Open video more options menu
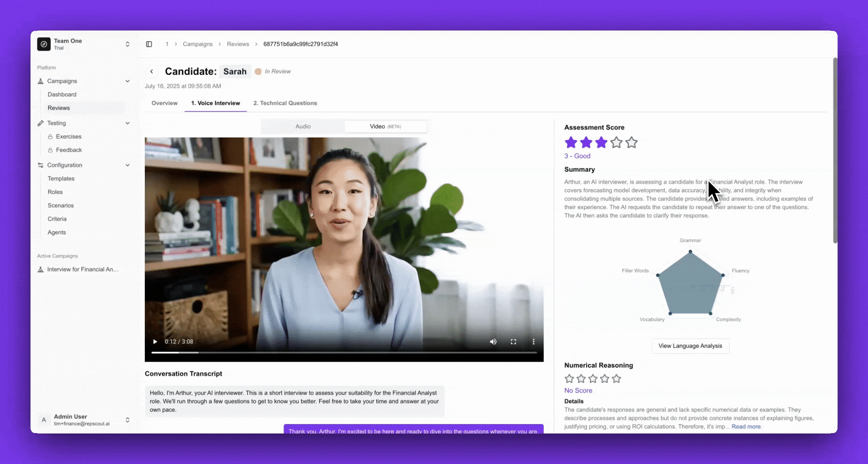868x464 pixels. (x=534, y=342)
